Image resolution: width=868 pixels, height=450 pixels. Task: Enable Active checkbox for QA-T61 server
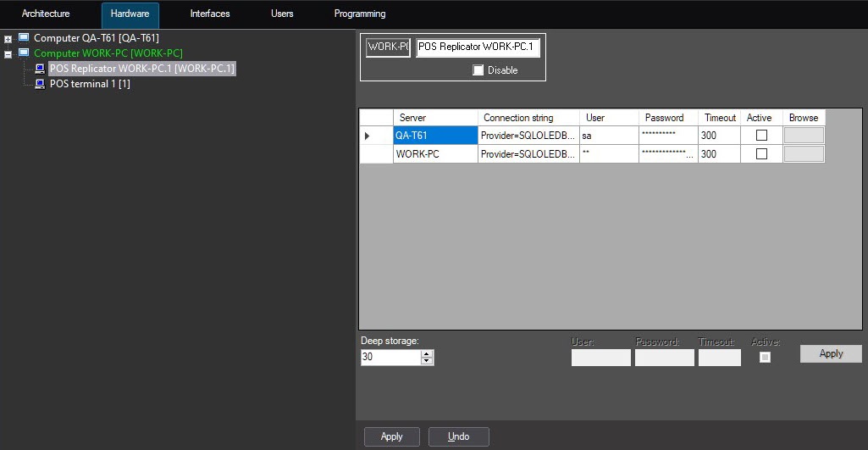[761, 136]
